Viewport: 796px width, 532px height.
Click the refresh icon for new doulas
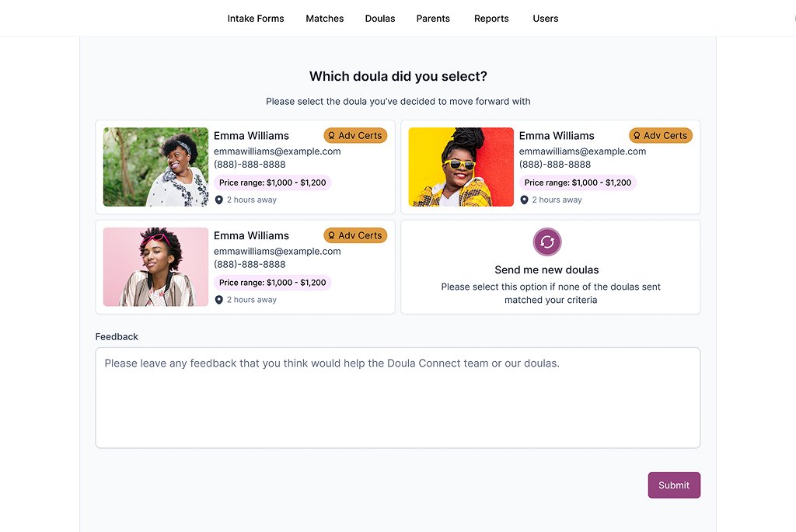[x=547, y=242]
